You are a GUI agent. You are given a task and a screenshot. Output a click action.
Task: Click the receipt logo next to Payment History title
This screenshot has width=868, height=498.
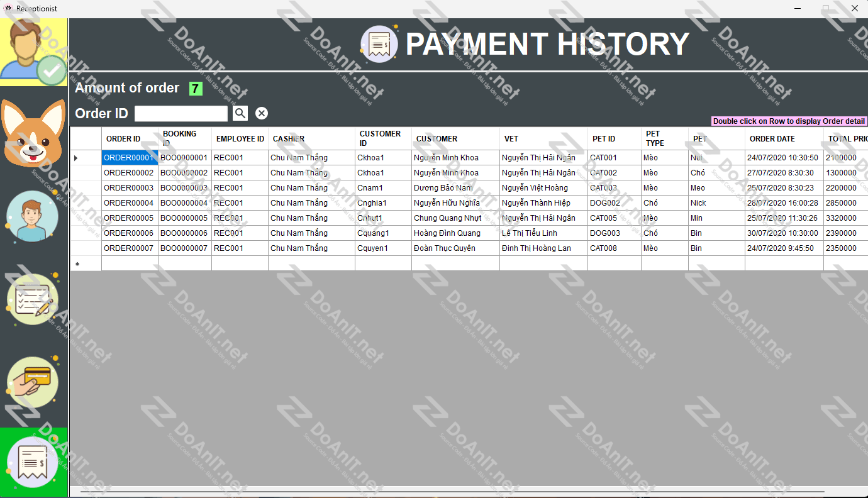click(x=379, y=44)
